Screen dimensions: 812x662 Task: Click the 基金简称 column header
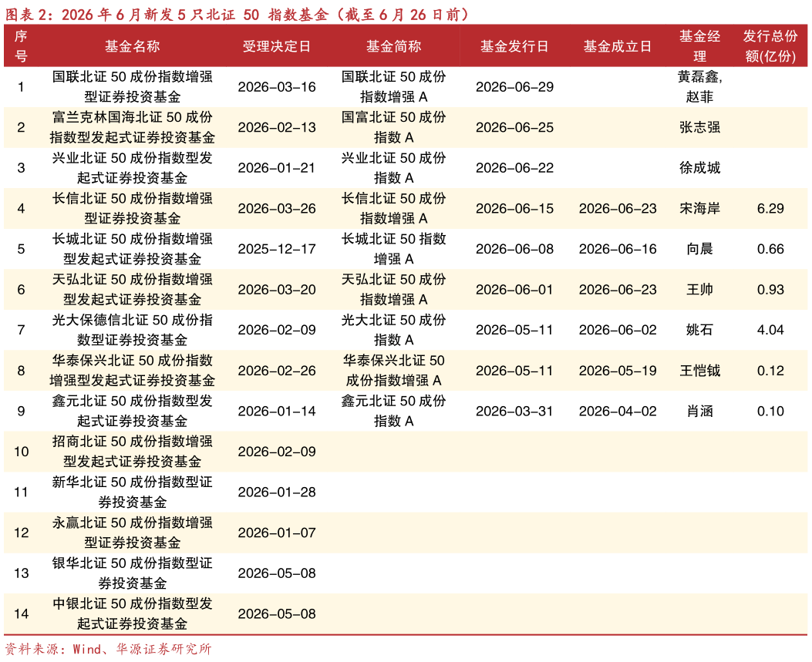393,46
